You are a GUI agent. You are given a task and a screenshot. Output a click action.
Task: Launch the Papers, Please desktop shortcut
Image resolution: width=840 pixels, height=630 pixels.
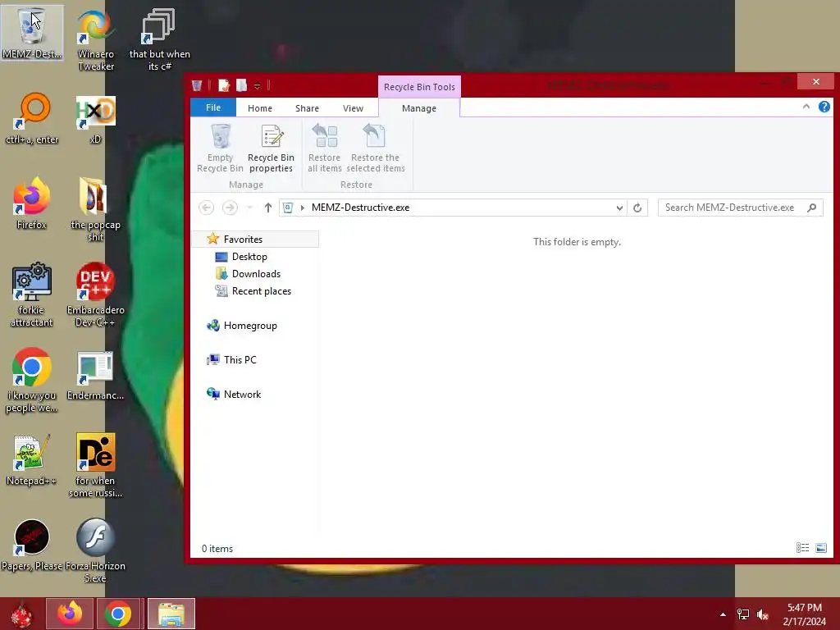pos(32,545)
